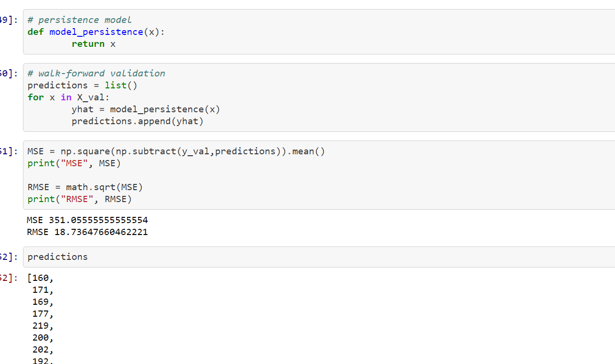This screenshot has width=615, height=364.
Task: Click the yhat assignment line
Action: tap(146, 109)
